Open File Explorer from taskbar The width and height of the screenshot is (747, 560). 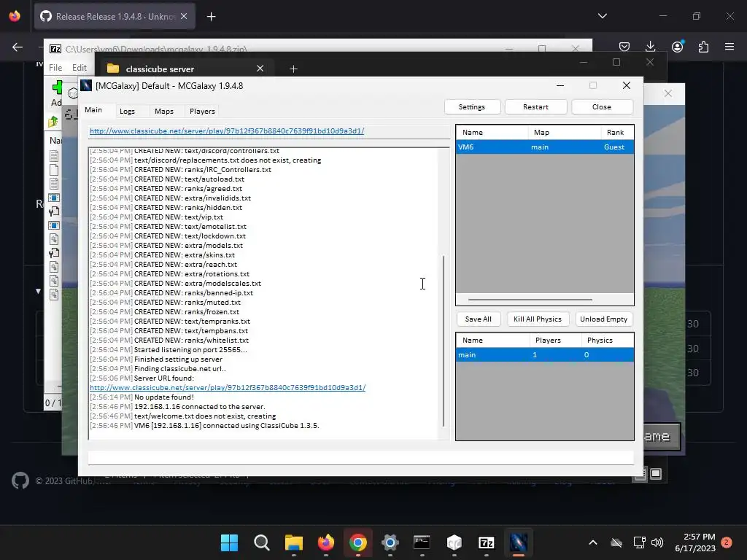[293, 542]
